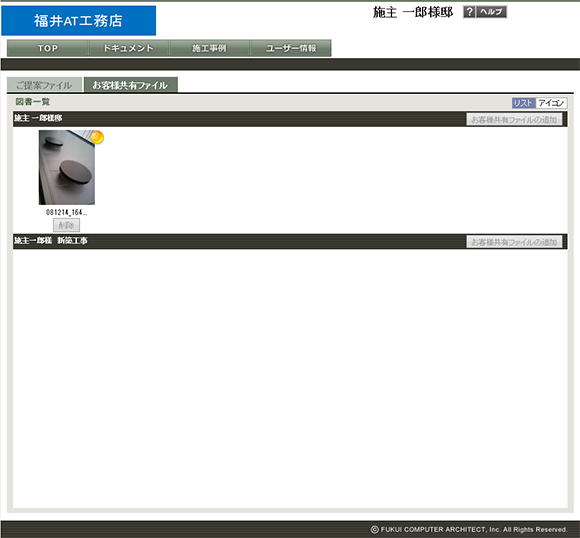Viewport: 580px width, 538px height.
Task: Click the 福井AT工務店 logo banner
Action: pos(78,21)
